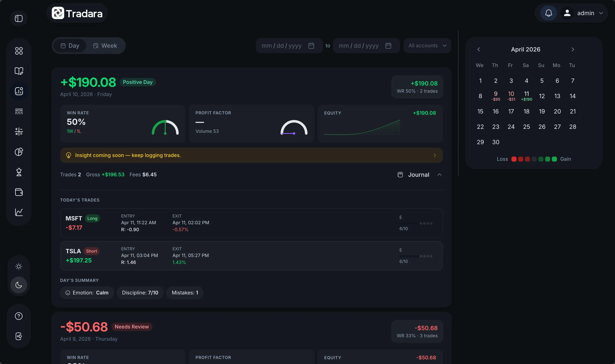The width and height of the screenshot is (615, 364).
Task: Go to next month in calendar
Action: click(573, 49)
